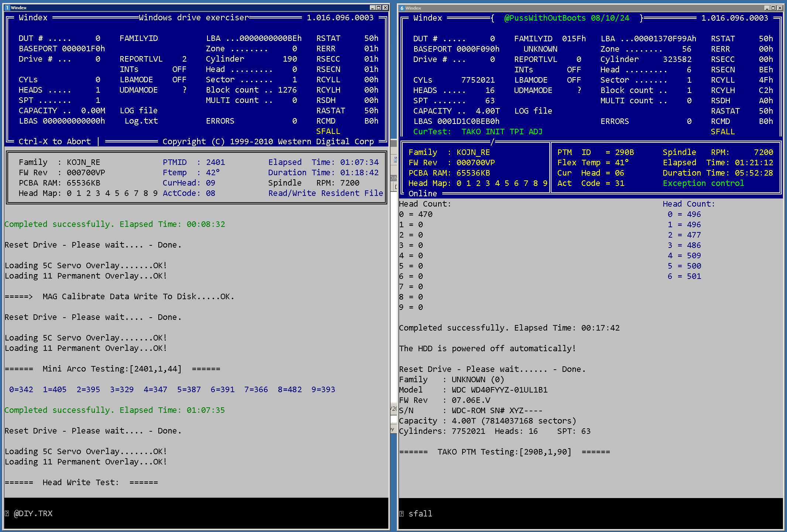
Task: Click 'BASEPORT 000001F0h' in left window
Action: click(x=62, y=48)
